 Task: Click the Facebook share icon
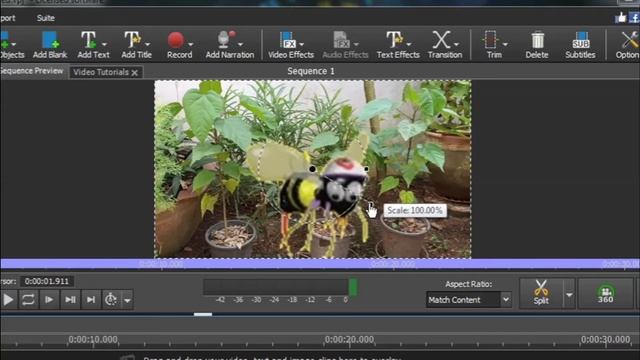634,18
